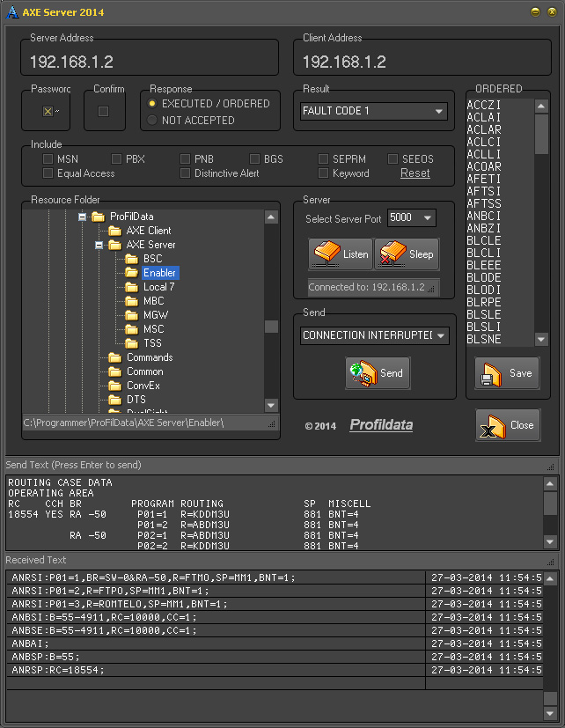
Task: Click the Save floppy disk button
Action: point(507,373)
